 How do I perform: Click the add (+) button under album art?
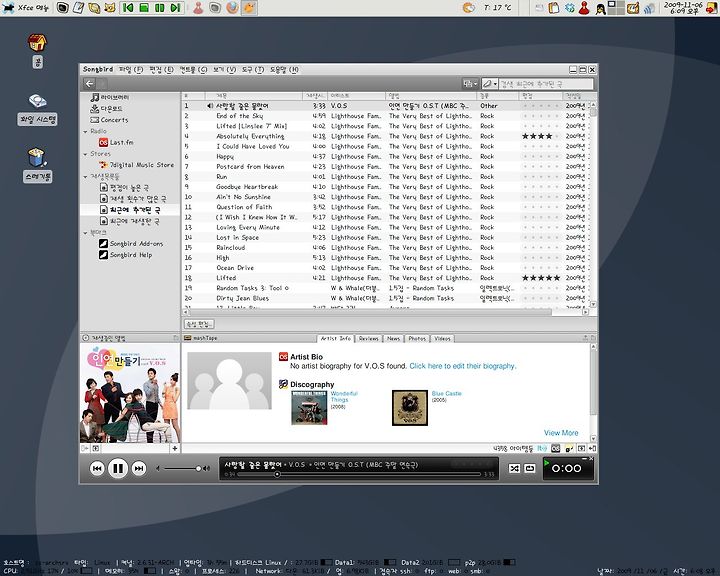coord(174,448)
